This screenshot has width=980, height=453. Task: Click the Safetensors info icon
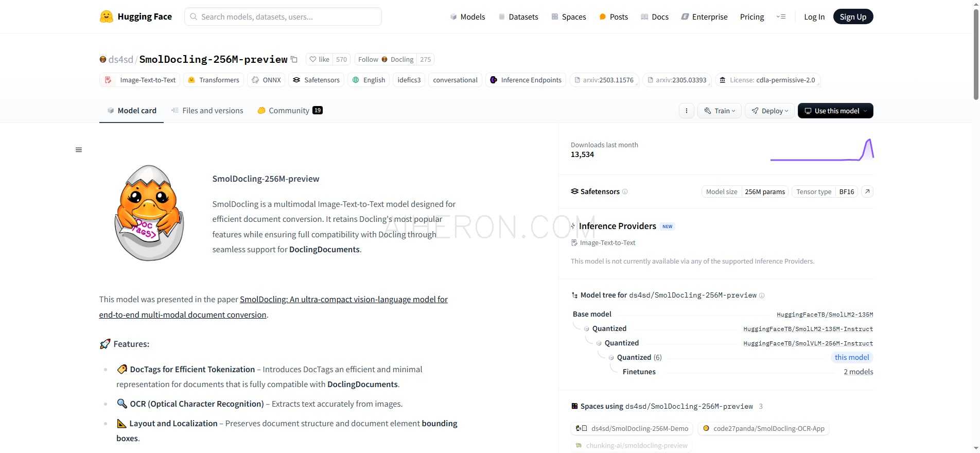(625, 191)
